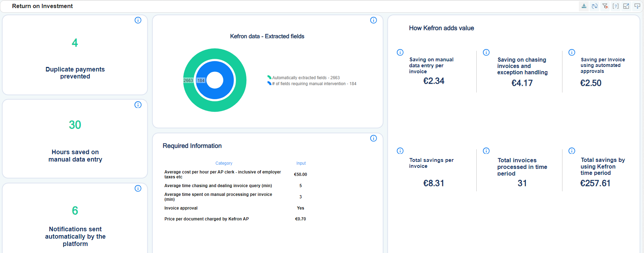Open info for Hours saved card
Viewport: 644px width, 253px height.
point(138,105)
